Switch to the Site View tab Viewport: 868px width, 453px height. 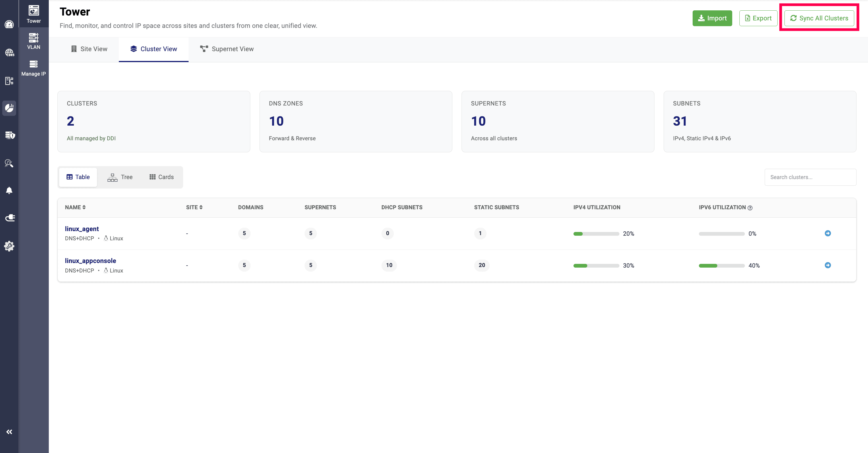(89, 49)
